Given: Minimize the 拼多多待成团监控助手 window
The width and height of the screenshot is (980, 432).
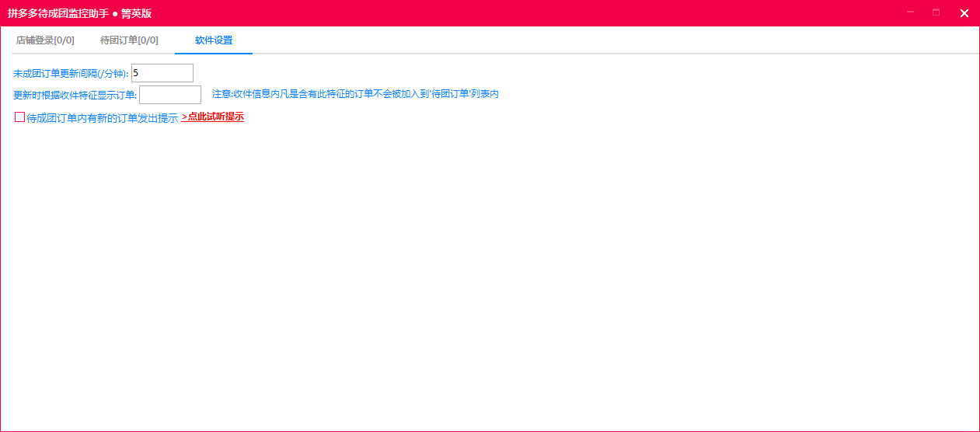Looking at the screenshot, I should pos(910,12).
